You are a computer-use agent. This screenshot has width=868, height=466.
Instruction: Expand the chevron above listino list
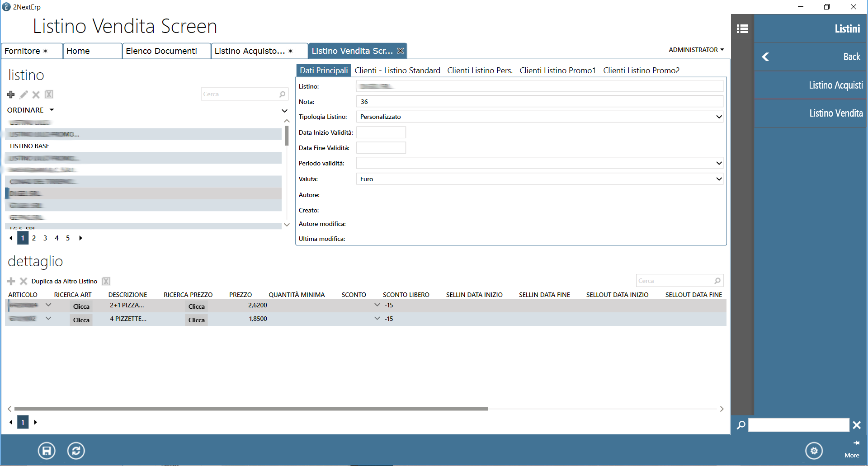click(284, 111)
